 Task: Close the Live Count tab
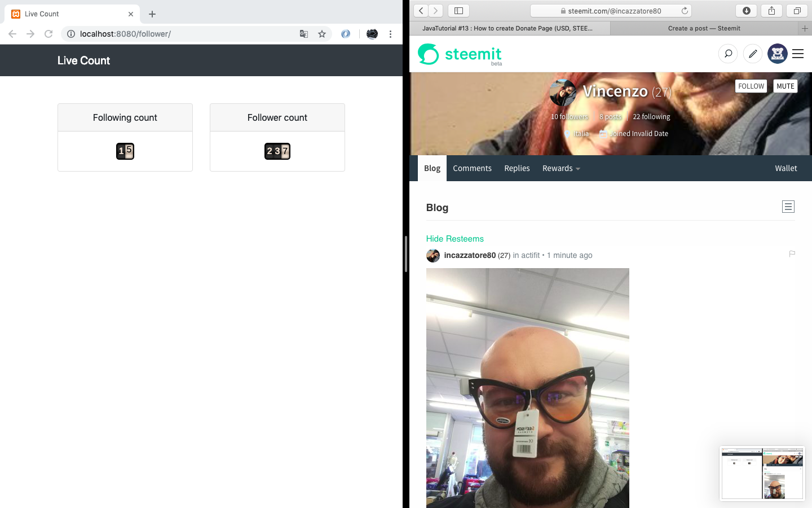[131, 14]
